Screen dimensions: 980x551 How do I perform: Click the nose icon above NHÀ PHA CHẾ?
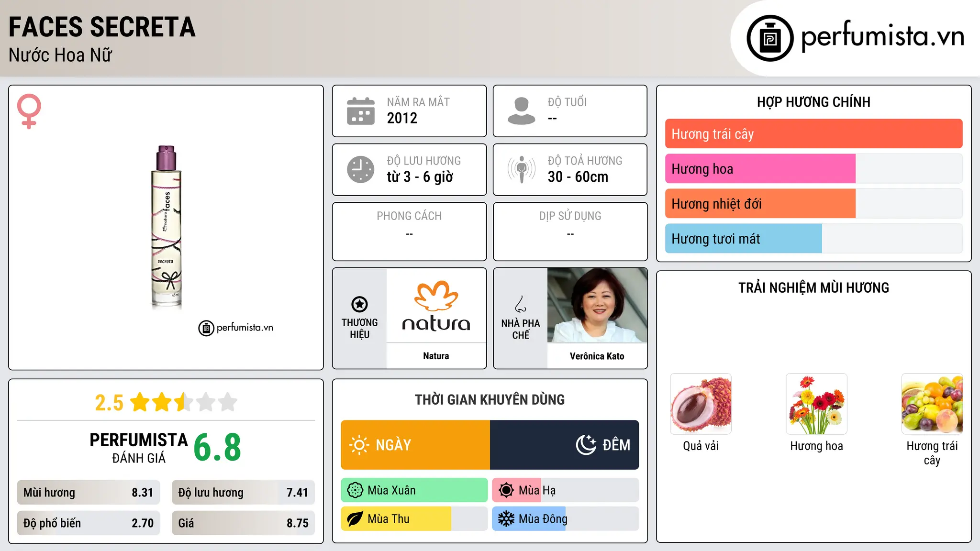(521, 304)
